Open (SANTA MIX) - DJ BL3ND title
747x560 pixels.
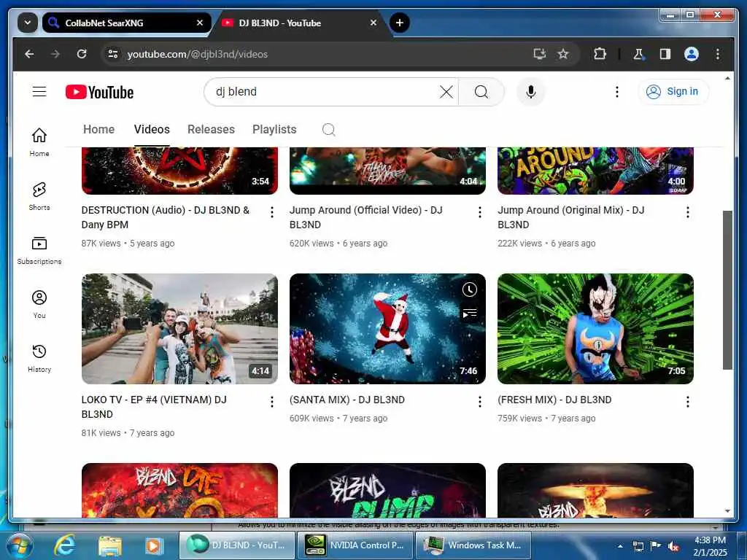pos(347,400)
